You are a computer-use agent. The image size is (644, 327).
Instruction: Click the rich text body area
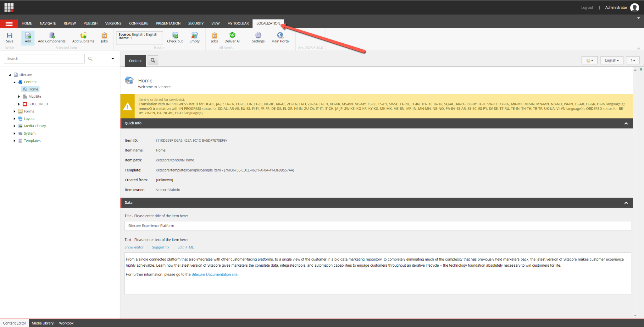click(378, 274)
